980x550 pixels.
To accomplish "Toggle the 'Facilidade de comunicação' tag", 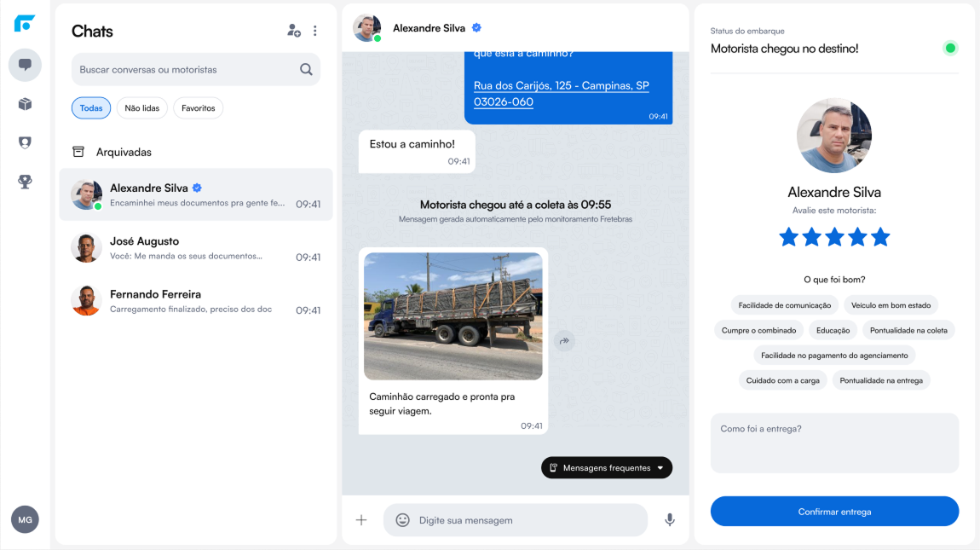I will (784, 305).
